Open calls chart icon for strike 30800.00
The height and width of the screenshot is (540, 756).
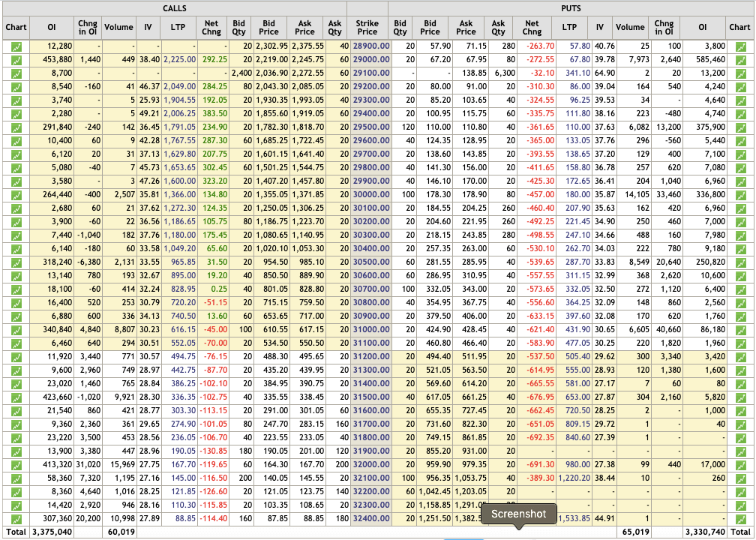coord(16,303)
